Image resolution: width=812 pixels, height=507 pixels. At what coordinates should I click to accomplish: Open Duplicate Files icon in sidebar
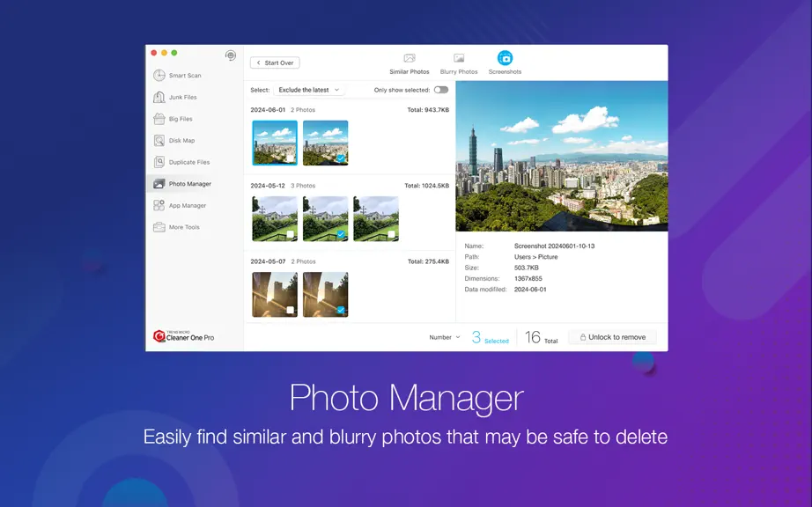pos(159,163)
